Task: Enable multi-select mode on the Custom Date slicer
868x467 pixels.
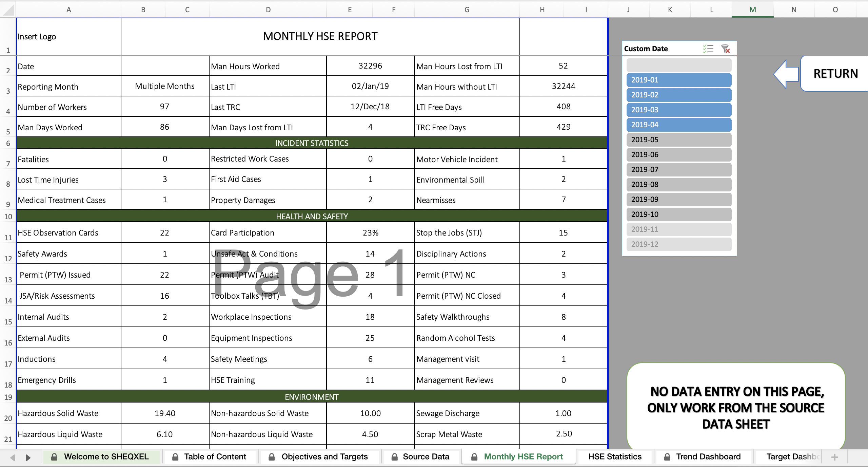Action: click(708, 49)
